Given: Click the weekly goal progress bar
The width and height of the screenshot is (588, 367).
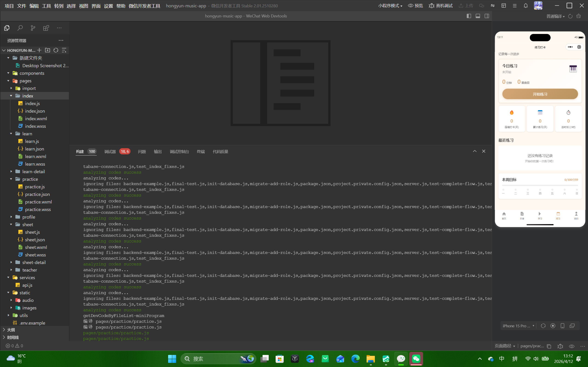Looking at the screenshot, I should (540, 185).
